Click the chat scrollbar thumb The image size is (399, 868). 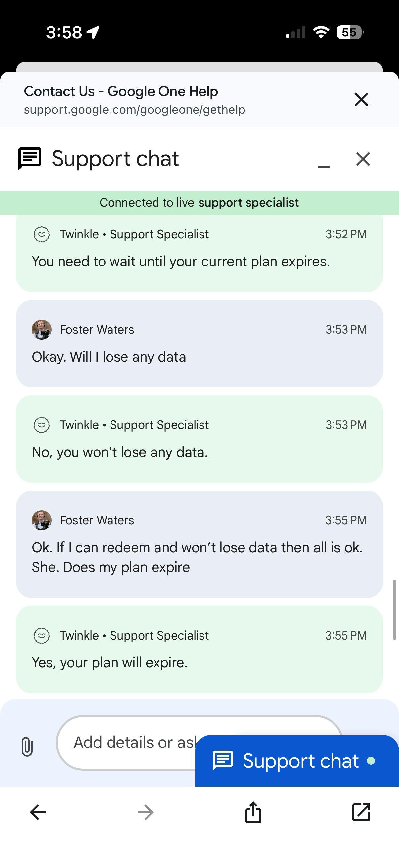pyautogui.click(x=394, y=609)
